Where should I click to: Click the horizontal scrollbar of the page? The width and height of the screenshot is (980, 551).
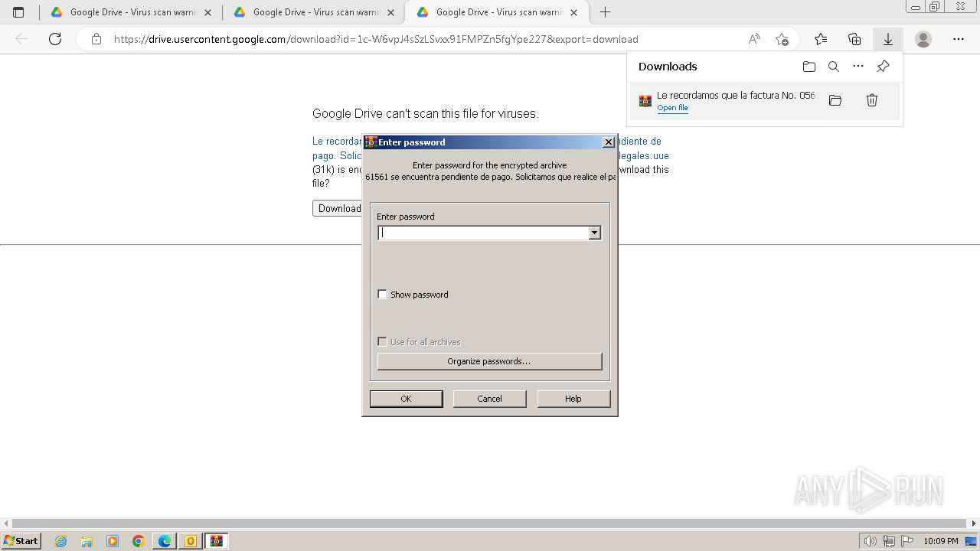coord(490,523)
